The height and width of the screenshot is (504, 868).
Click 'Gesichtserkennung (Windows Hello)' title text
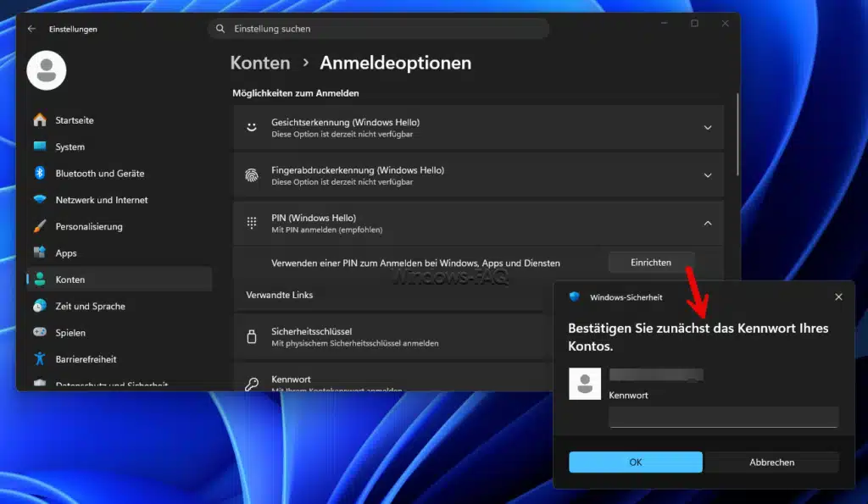[x=346, y=122]
